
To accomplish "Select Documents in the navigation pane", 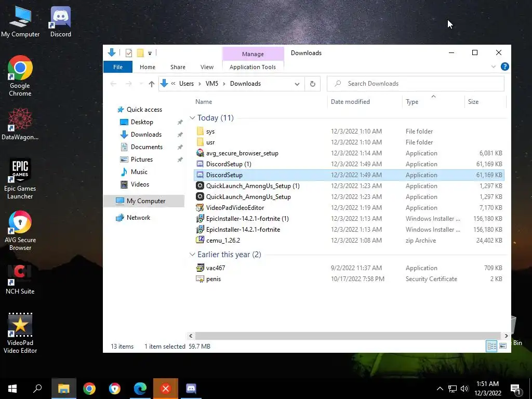I will [147, 147].
